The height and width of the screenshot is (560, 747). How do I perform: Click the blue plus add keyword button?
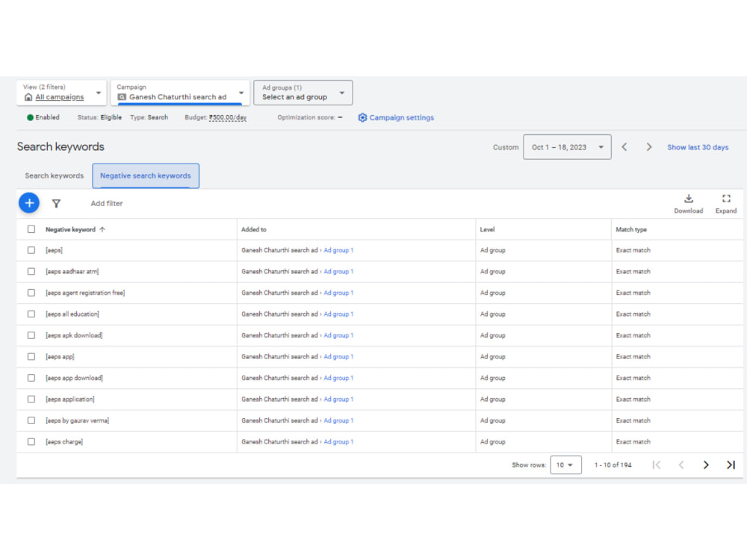pos(29,203)
